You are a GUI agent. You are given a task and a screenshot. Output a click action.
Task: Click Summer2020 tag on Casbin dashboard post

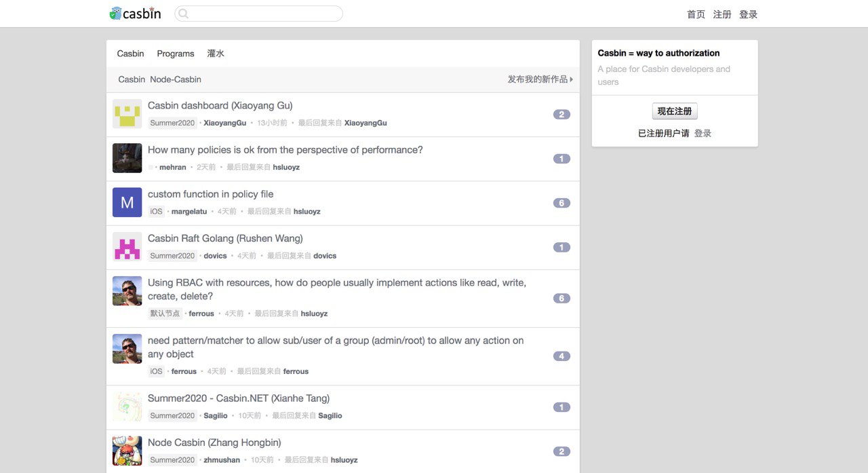coord(172,123)
